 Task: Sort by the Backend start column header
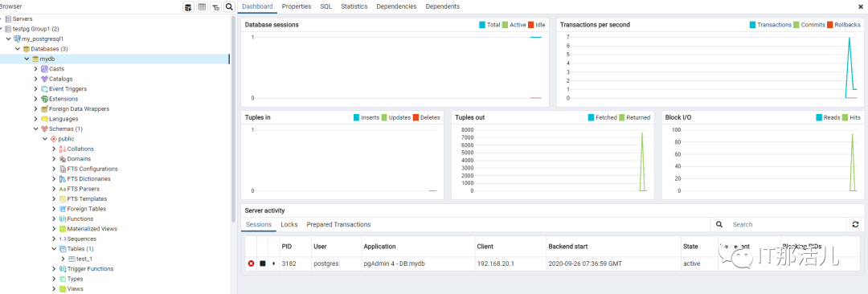pos(568,247)
